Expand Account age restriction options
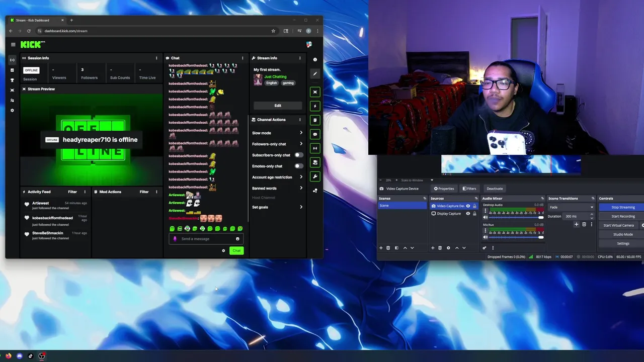Image resolution: width=644 pixels, height=362 pixels. coord(301,177)
